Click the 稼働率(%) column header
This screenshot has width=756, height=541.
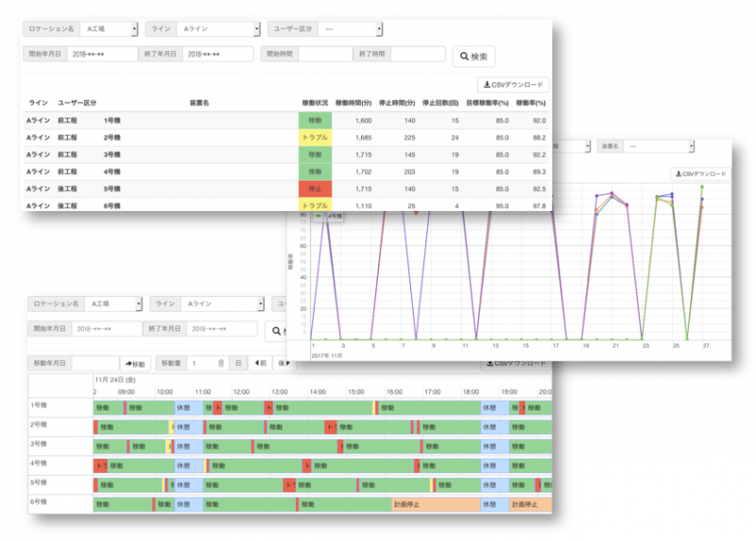coord(531,103)
